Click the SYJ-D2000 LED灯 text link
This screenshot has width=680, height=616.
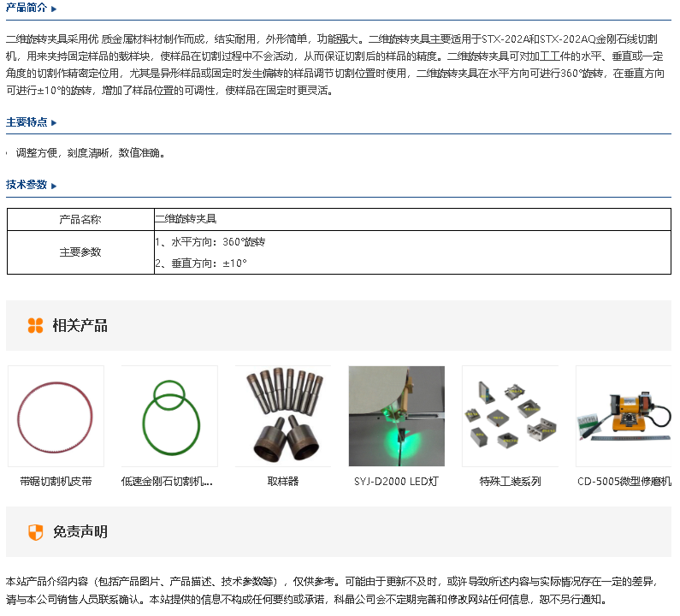(396, 482)
